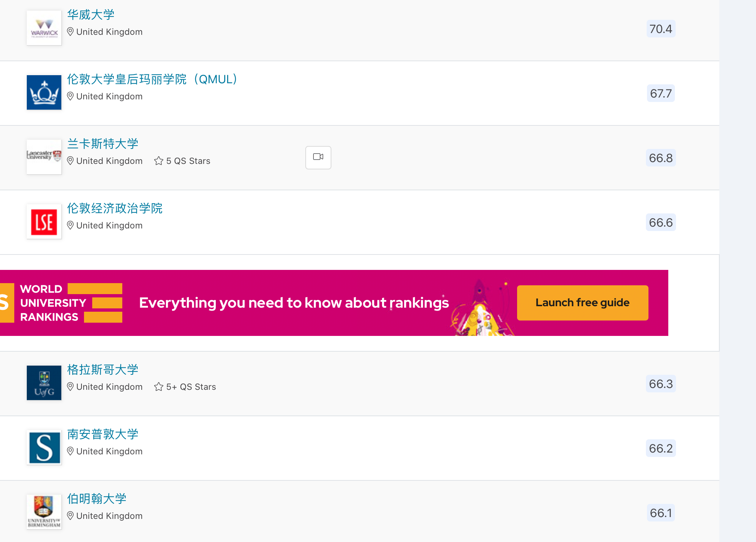Click the Southampton S logo icon
The height and width of the screenshot is (542, 756).
click(44, 447)
